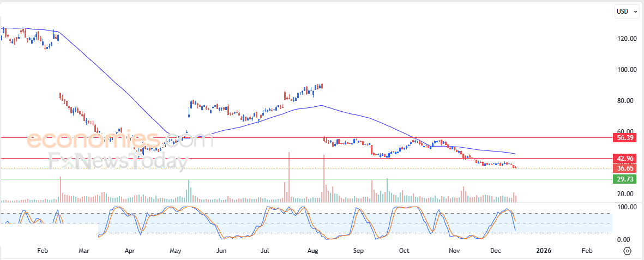
Task: Select the May marker on time axis
Action: (x=175, y=251)
